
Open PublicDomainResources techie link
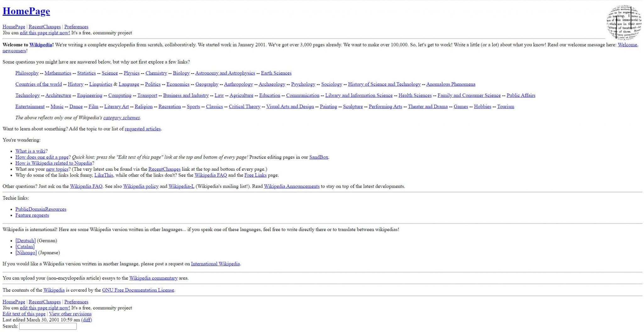[41, 209]
